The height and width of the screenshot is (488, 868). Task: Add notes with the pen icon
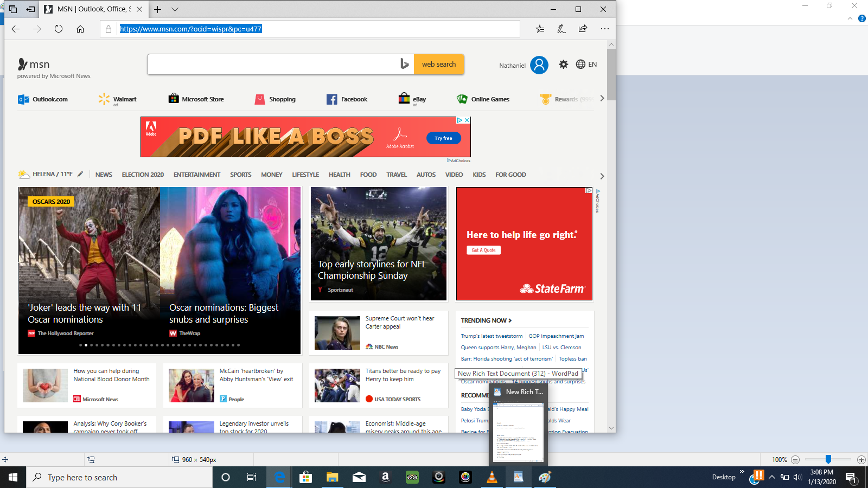click(561, 29)
